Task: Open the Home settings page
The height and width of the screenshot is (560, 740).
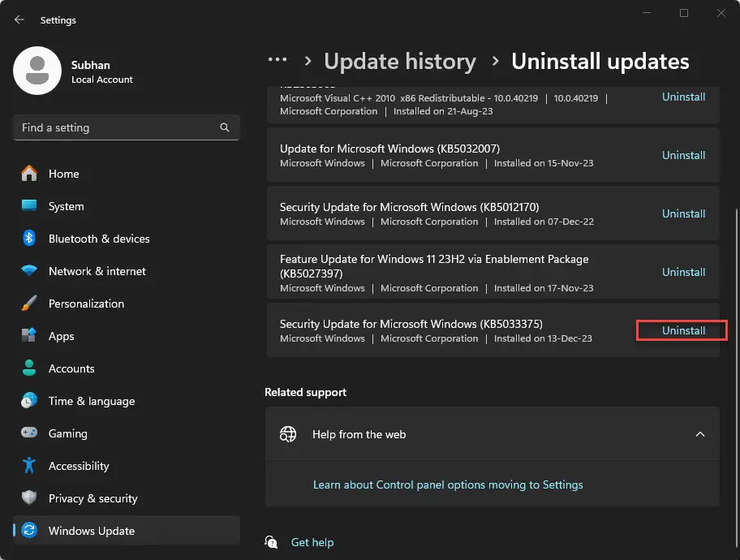Action: click(x=63, y=174)
